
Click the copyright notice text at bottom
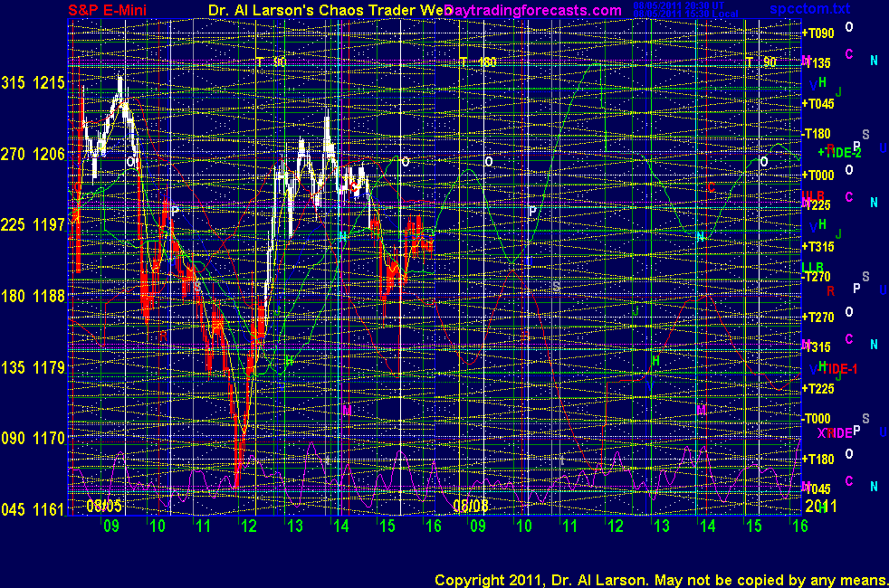[659, 579]
